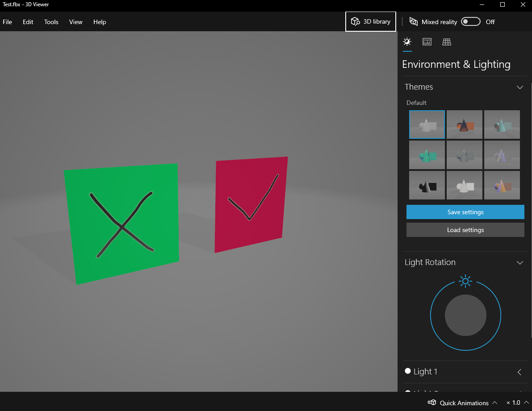Click the Light Rotation dial control
The image size is (532, 411).
tap(465, 315)
